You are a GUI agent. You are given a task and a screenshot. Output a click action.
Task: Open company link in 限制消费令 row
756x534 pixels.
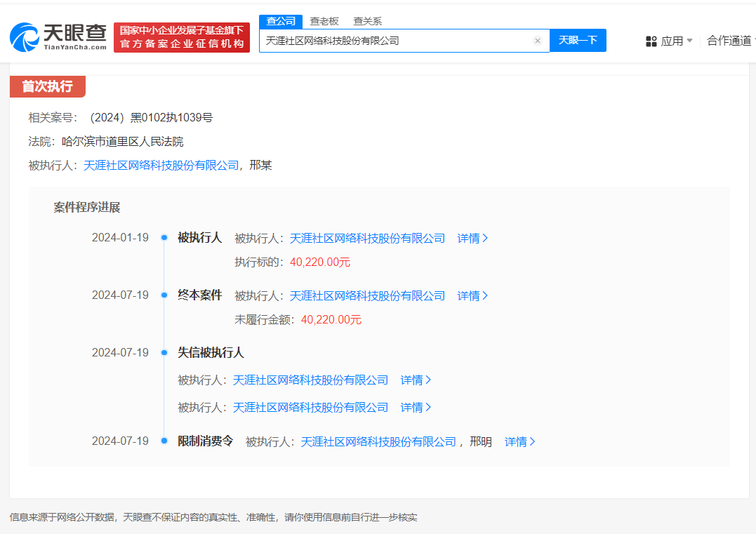point(378,441)
